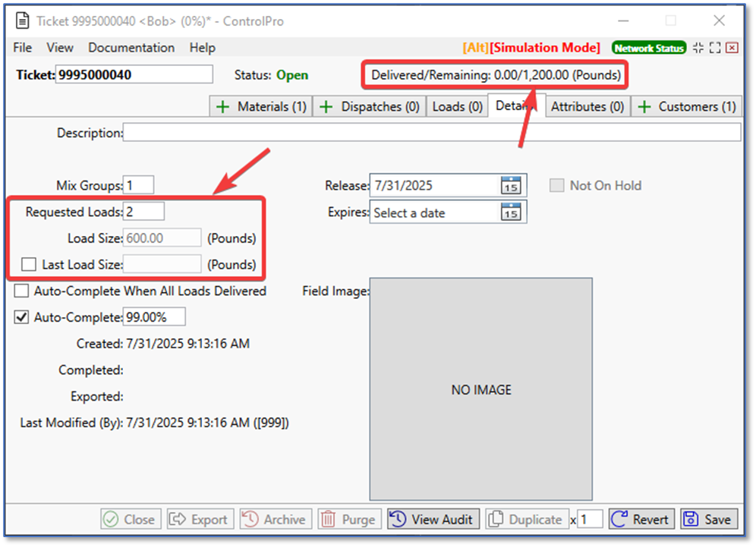Check Auto-Complete When All Loads Delivered
Screen dimensions: 756x547
(x=21, y=291)
